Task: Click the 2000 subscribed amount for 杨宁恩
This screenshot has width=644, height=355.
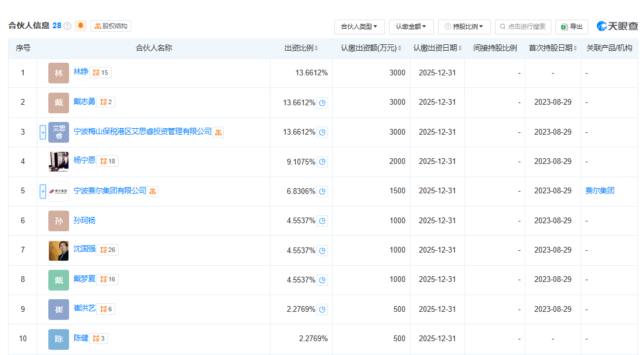Action: coord(397,162)
